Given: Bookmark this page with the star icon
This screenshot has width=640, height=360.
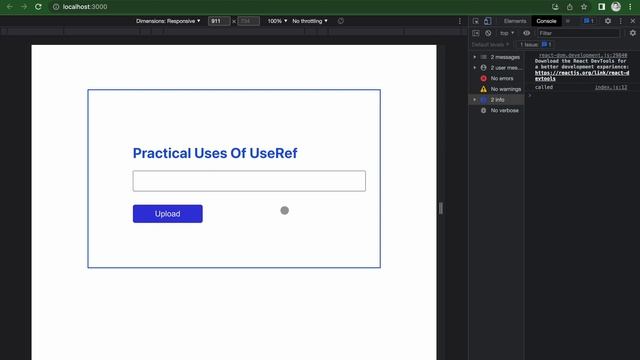Looking at the screenshot, I should pyautogui.click(x=584, y=7).
